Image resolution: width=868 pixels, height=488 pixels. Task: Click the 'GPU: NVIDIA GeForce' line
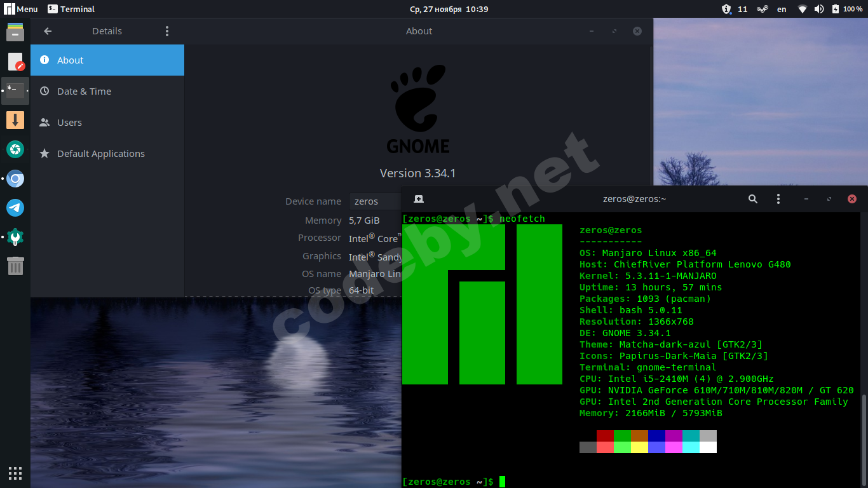(x=717, y=390)
